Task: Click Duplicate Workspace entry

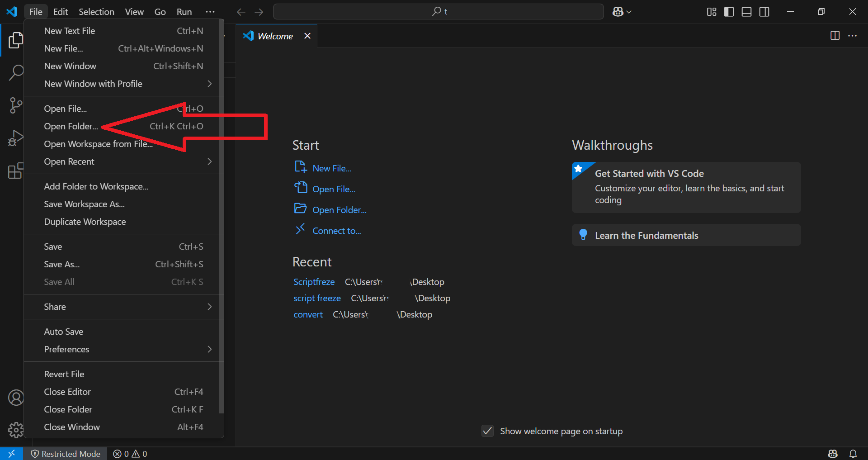Action: click(x=123, y=222)
